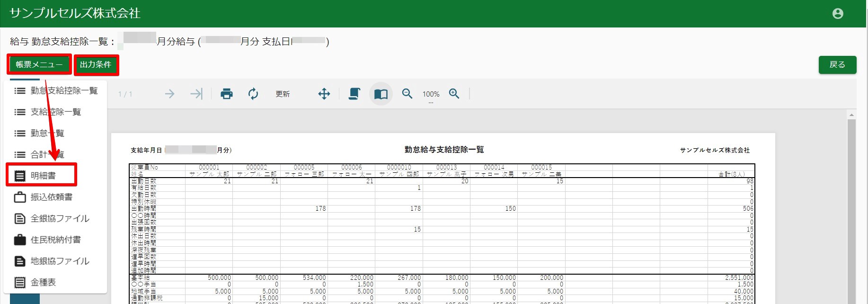Click the list icon beside 合計一覧

pos(20,154)
